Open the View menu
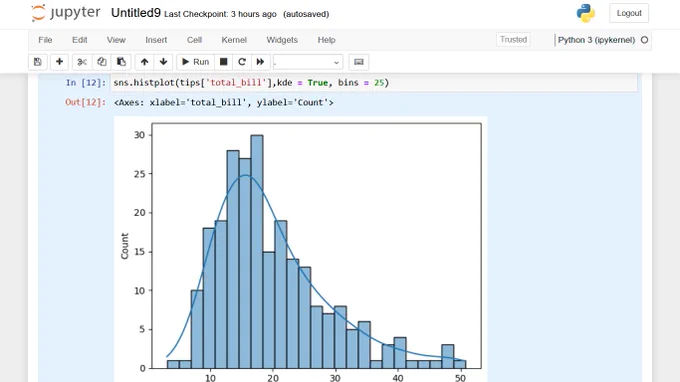This screenshot has height=382, width=680. click(x=116, y=40)
